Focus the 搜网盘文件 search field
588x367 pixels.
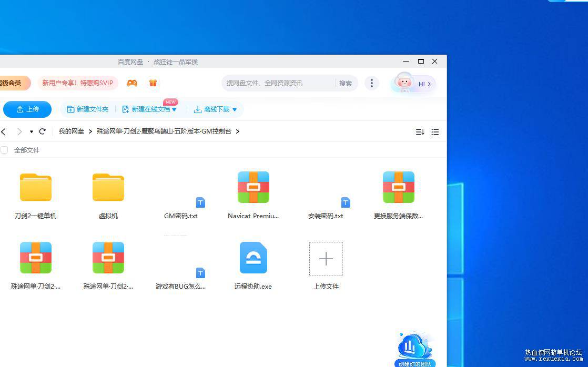279,83
